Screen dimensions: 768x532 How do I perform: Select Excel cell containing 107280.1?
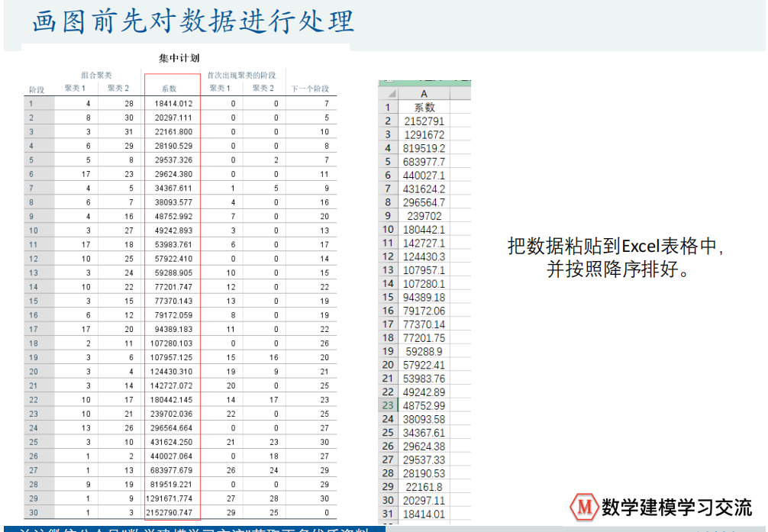coord(424,284)
